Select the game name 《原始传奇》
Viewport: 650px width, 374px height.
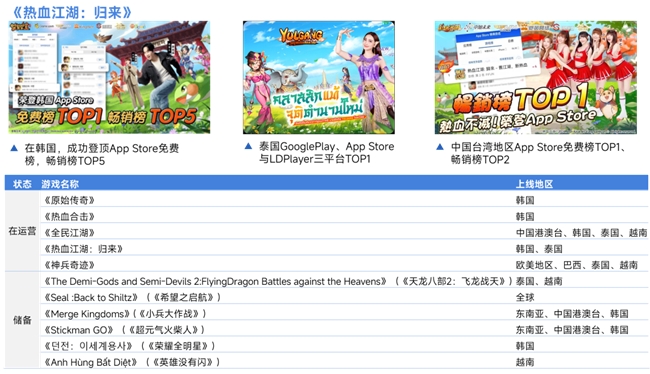pyautogui.click(x=70, y=200)
